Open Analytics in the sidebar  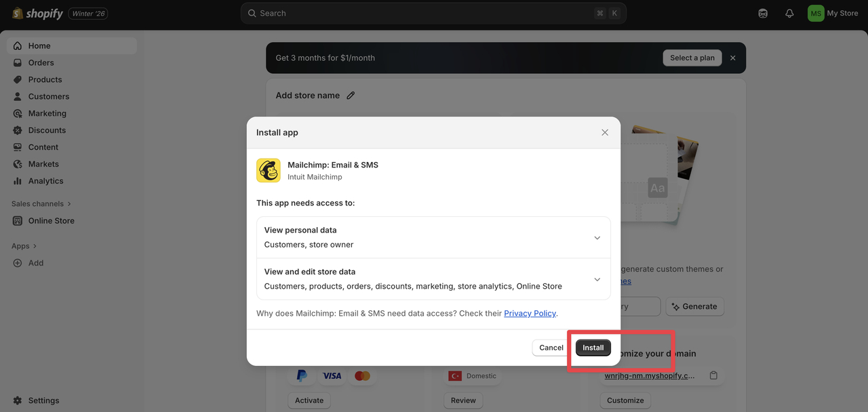tap(45, 181)
